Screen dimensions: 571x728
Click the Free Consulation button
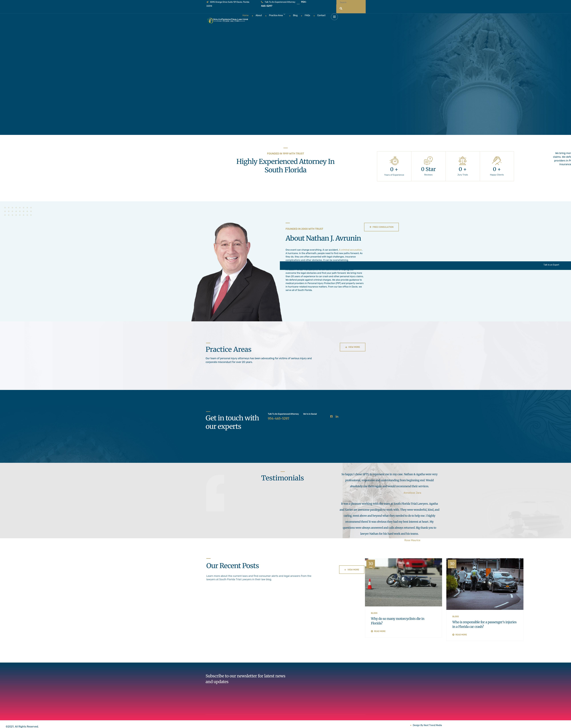(381, 227)
